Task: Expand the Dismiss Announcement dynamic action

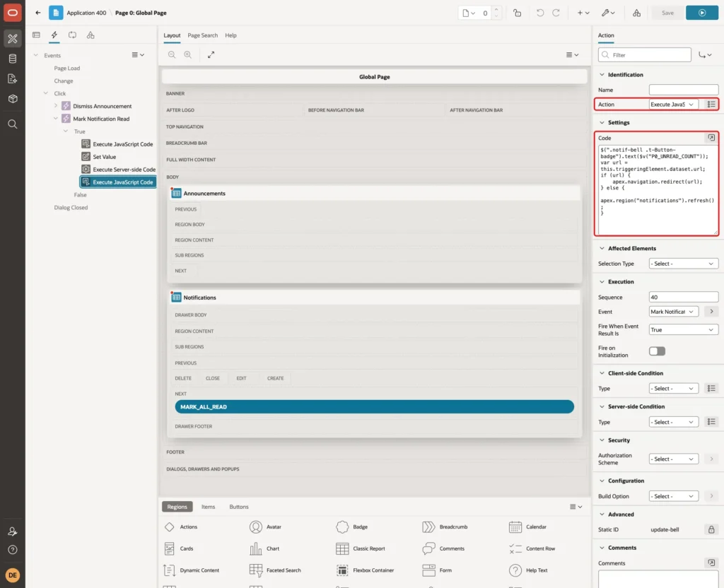Action: (x=56, y=106)
